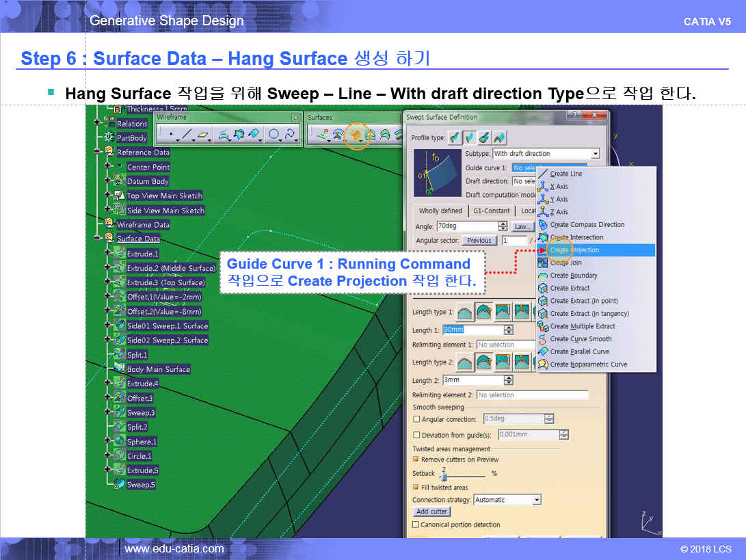This screenshot has height=560, width=746.
Task: Enable Canonical portion detection
Action: point(416,524)
